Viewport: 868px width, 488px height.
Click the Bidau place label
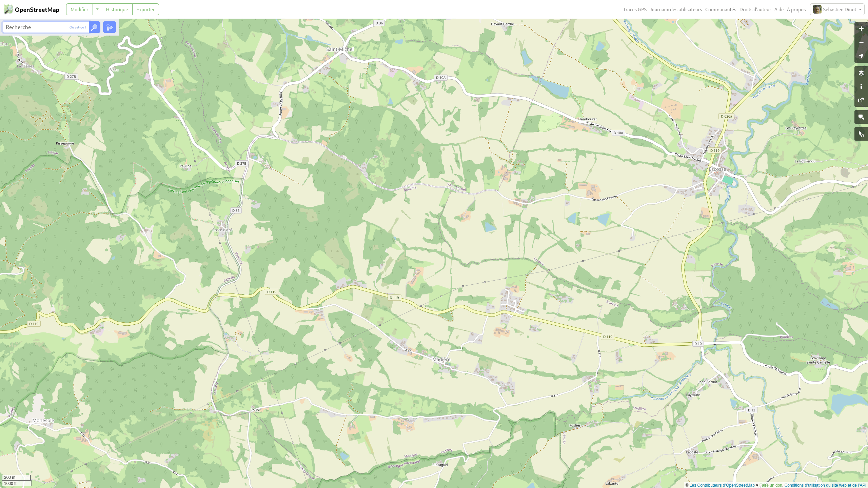pos(114,70)
